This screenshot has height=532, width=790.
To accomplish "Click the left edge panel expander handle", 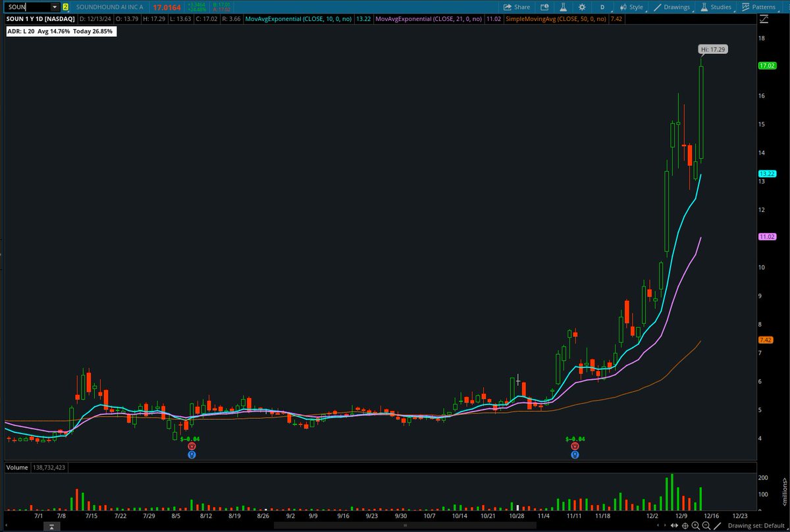I will tap(1, 253).
